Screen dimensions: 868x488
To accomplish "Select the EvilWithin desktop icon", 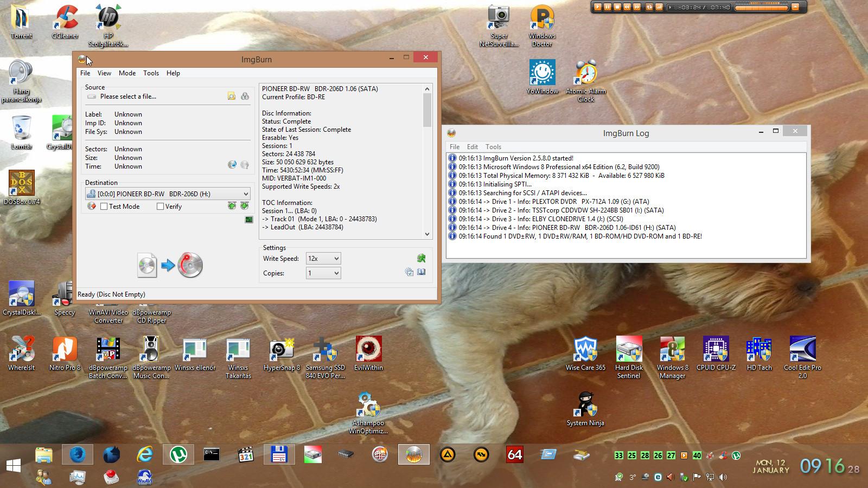I will 369,354.
